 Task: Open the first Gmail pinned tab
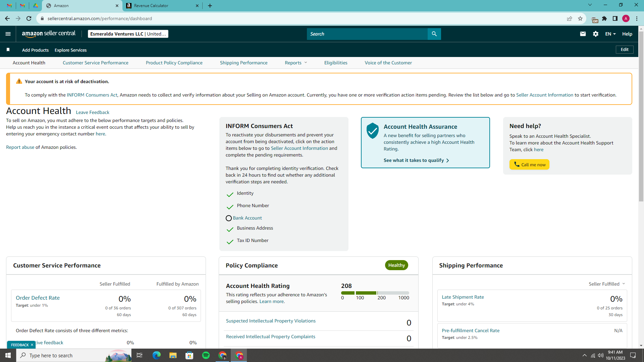tap(9, 6)
